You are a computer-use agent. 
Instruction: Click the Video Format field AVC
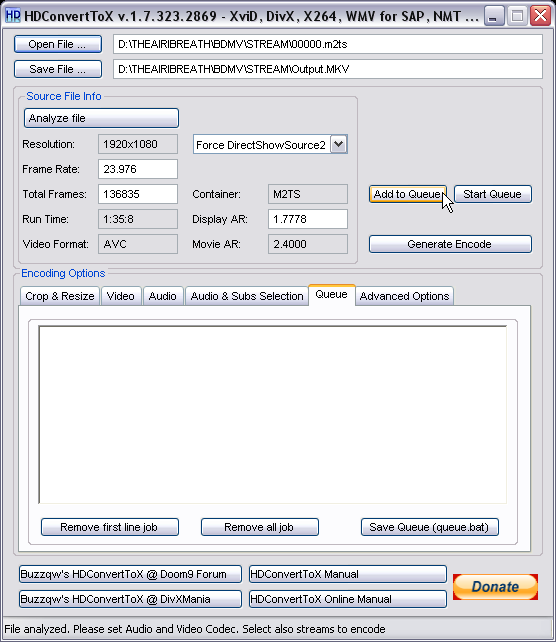[x=138, y=244]
